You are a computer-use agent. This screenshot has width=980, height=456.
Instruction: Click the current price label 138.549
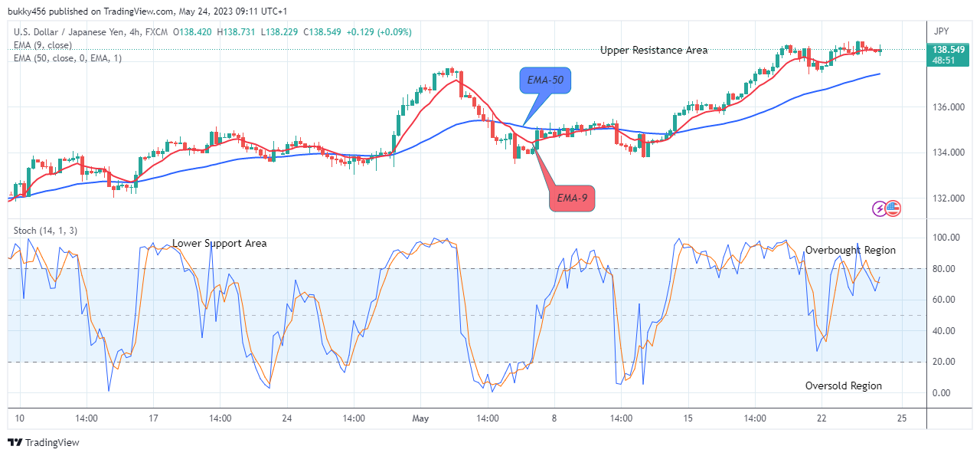pyautogui.click(x=948, y=50)
